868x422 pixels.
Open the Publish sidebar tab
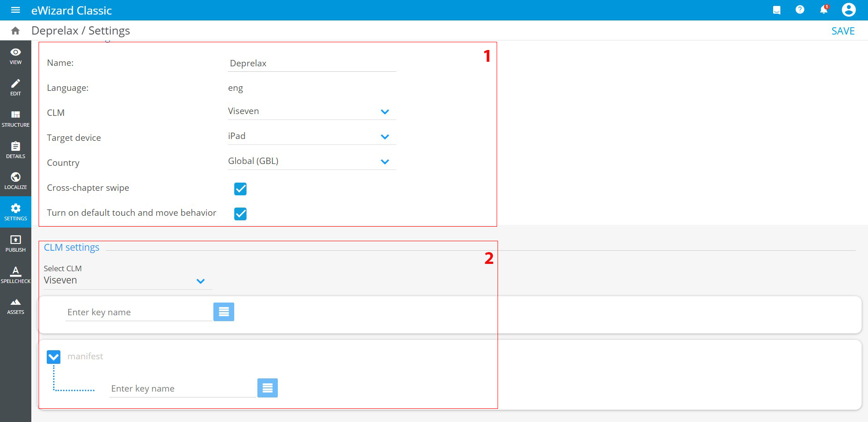(x=15, y=243)
